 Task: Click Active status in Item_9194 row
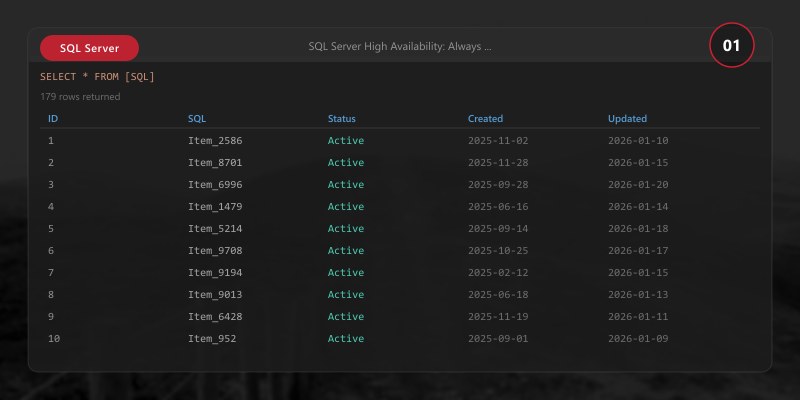346,272
